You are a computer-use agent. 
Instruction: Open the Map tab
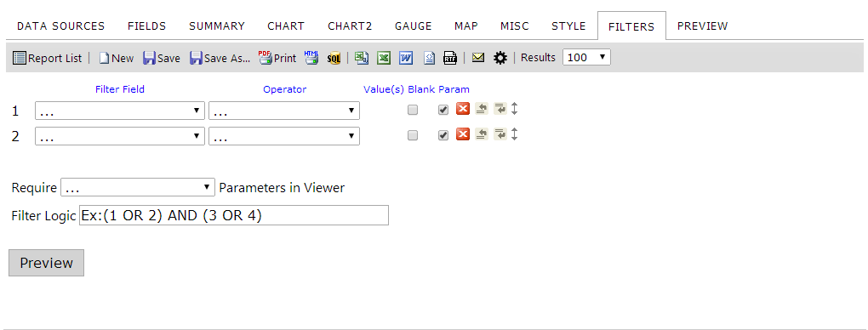pyautogui.click(x=466, y=26)
